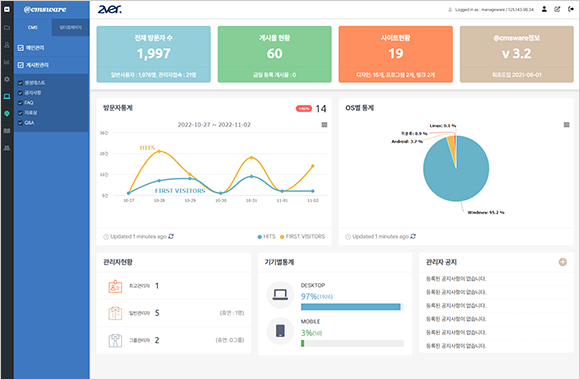
Task: Click the general administrator count 5
Action: point(157,313)
